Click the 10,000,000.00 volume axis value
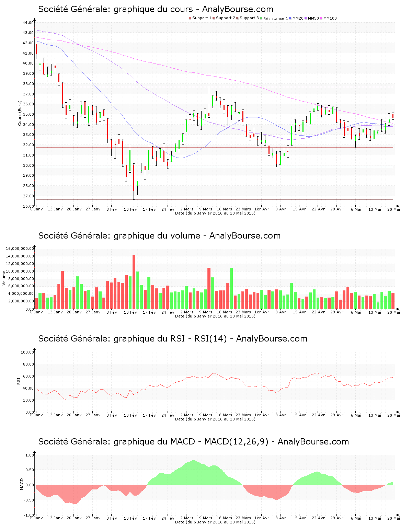This screenshot has width=412, height=532. click(20, 271)
